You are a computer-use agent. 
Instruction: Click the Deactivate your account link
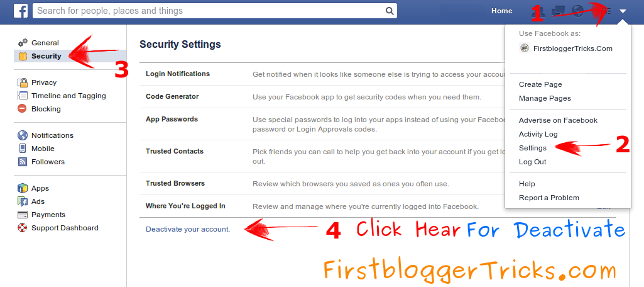188,230
